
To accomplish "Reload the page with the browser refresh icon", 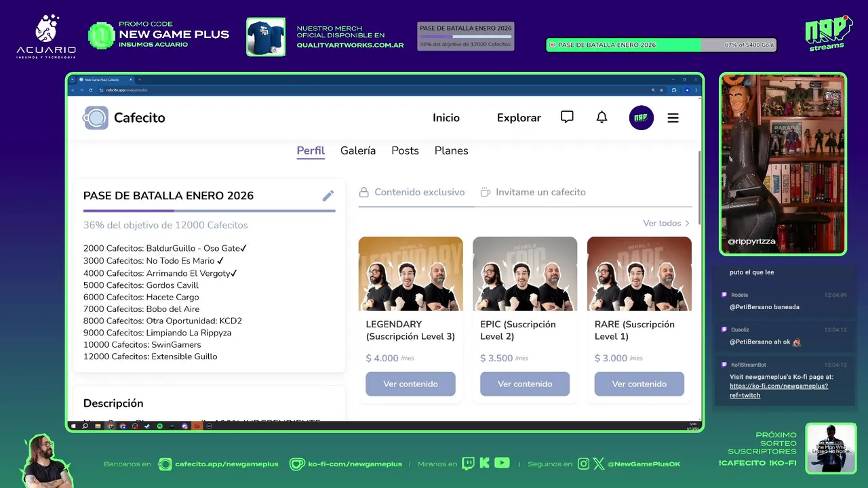I will click(x=90, y=90).
